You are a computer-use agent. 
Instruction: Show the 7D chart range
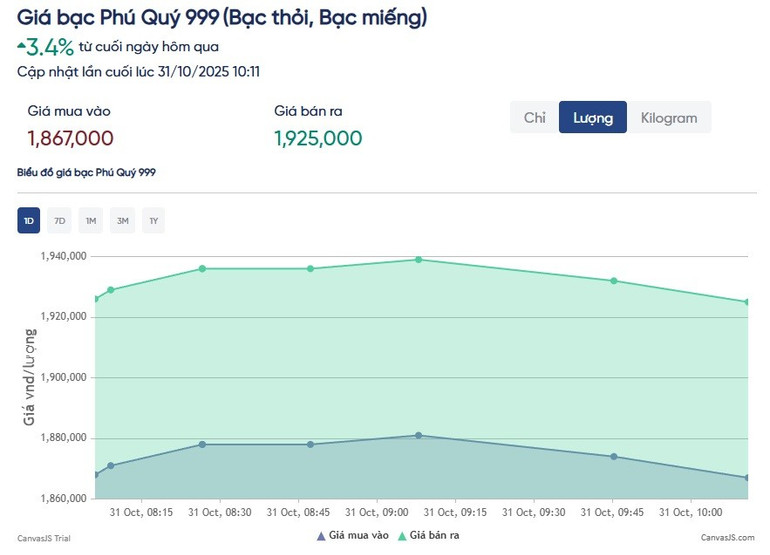60,220
